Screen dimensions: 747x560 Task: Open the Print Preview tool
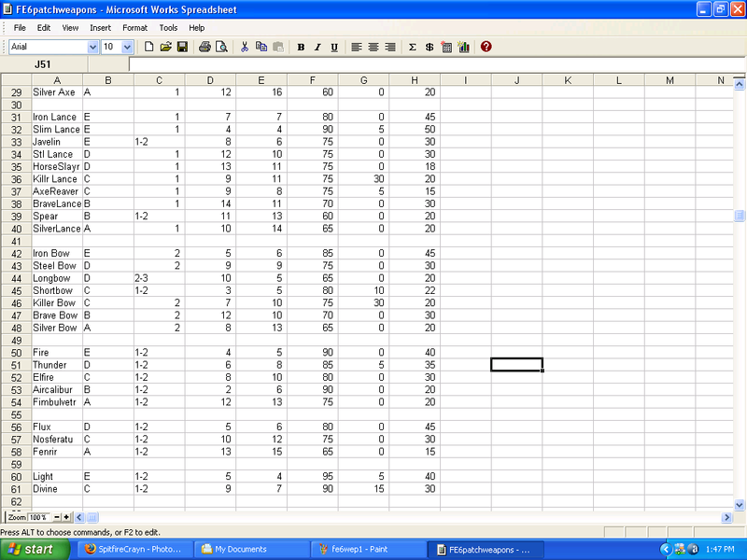221,47
